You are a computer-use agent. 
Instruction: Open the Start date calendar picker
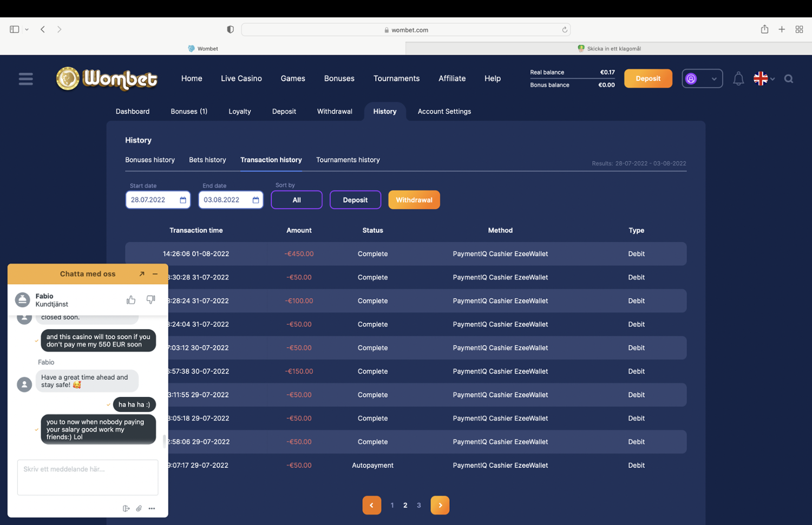(183, 200)
